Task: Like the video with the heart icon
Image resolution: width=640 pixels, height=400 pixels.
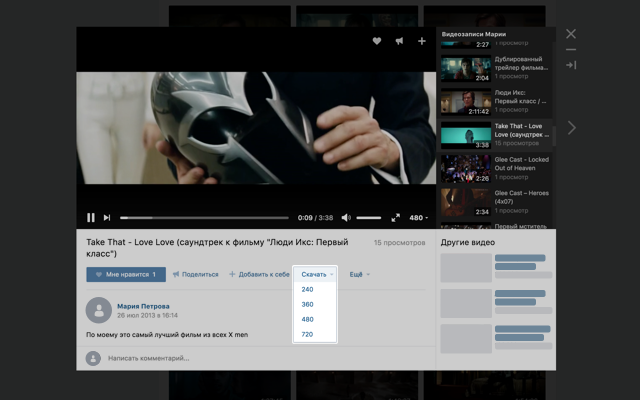Action: coord(377,41)
